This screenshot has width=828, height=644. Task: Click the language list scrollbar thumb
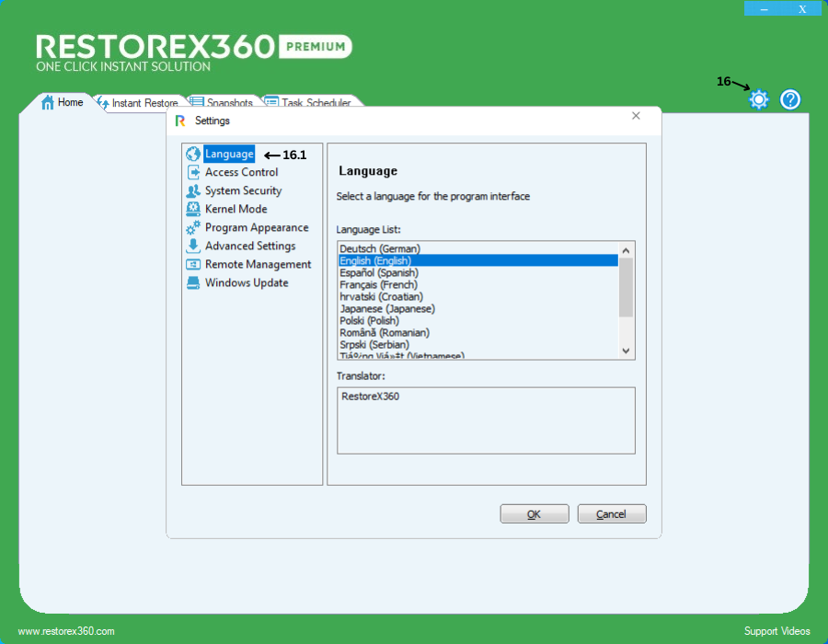click(x=626, y=287)
